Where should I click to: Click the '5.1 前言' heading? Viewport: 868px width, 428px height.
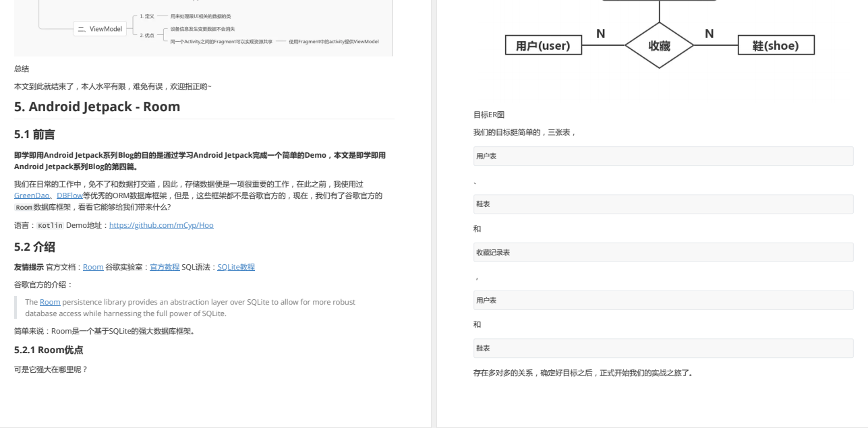pos(34,135)
